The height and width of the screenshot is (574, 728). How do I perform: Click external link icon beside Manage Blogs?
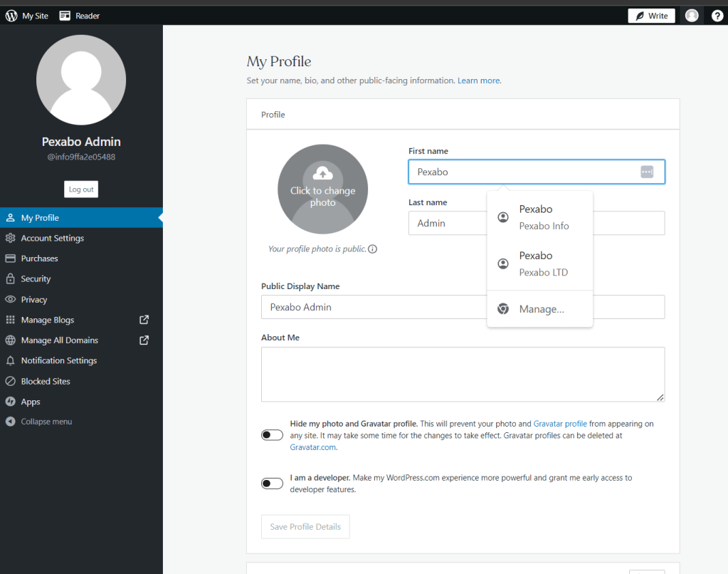click(144, 320)
